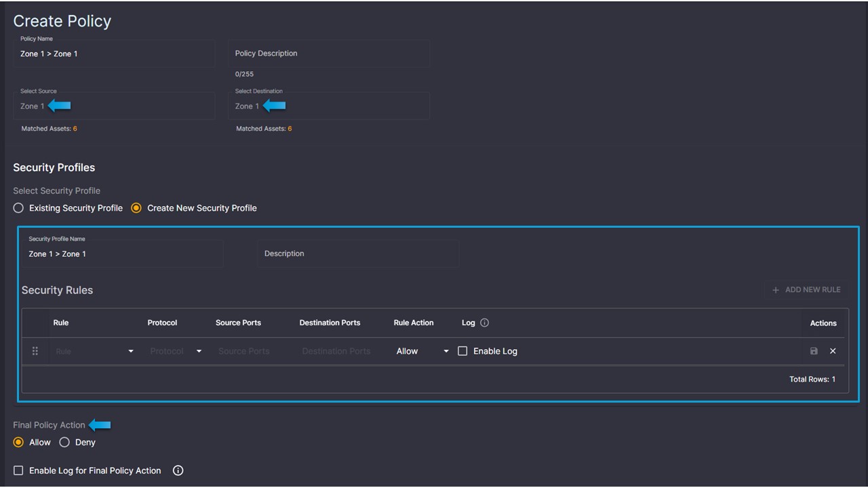This screenshot has width=868, height=488.
Task: Choose Allow as final policy action
Action: pyautogui.click(x=18, y=443)
